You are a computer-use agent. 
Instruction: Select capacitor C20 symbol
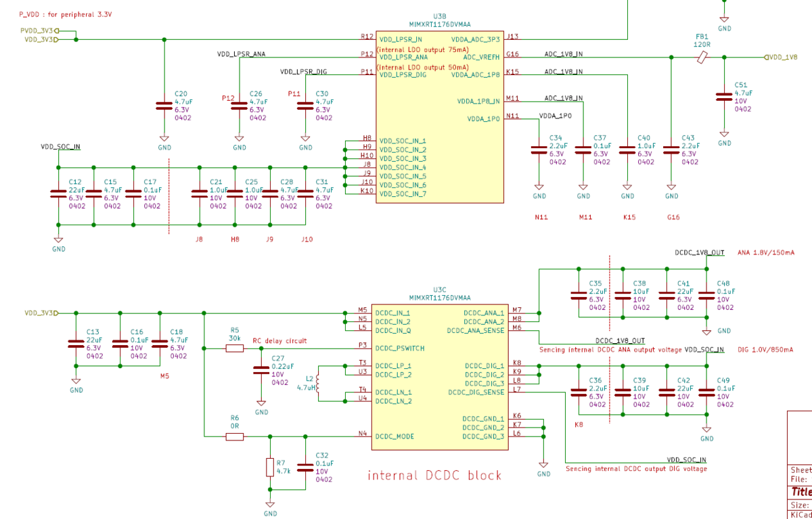click(x=163, y=105)
